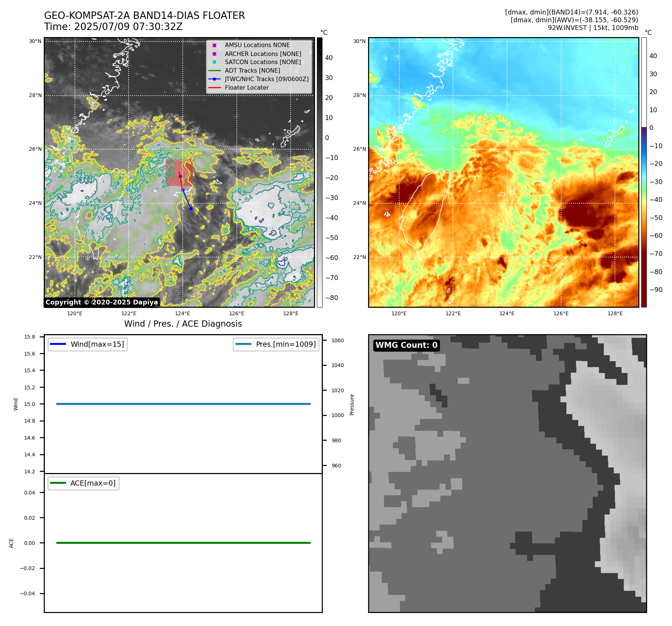
Task: Click the southernmost blue JTWC track point
Action: tap(191, 209)
